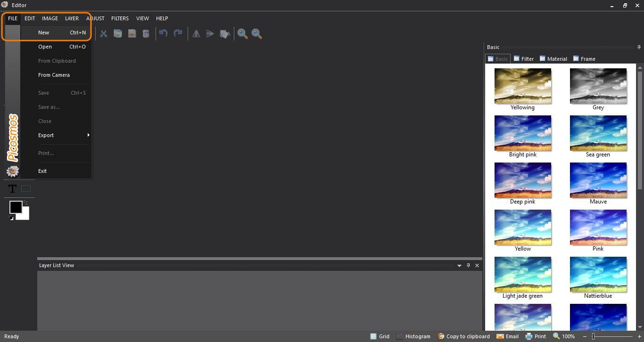Toggle the Histogram view

click(x=413, y=336)
